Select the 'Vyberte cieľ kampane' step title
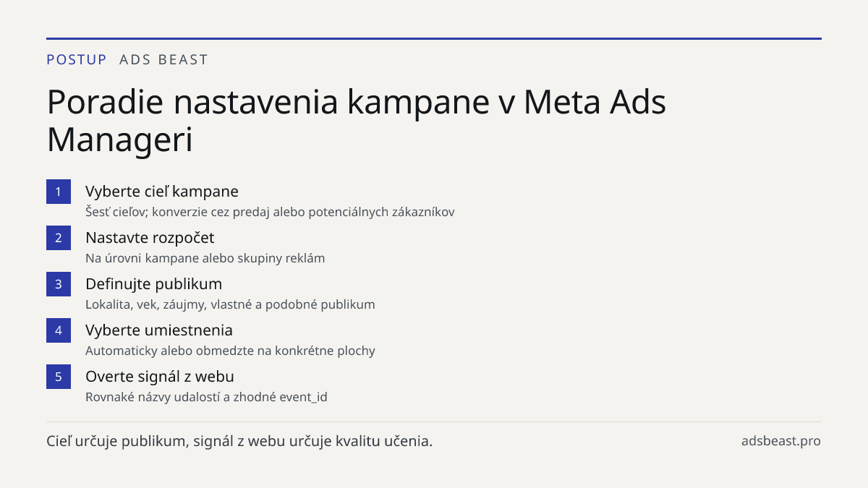This screenshot has height=488, width=868. 162,192
